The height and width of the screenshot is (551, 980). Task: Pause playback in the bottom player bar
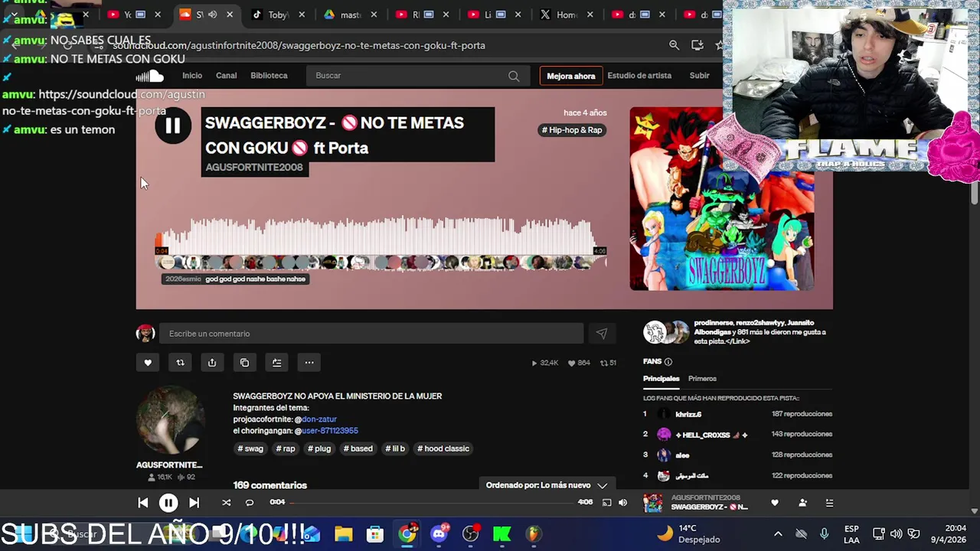(168, 503)
